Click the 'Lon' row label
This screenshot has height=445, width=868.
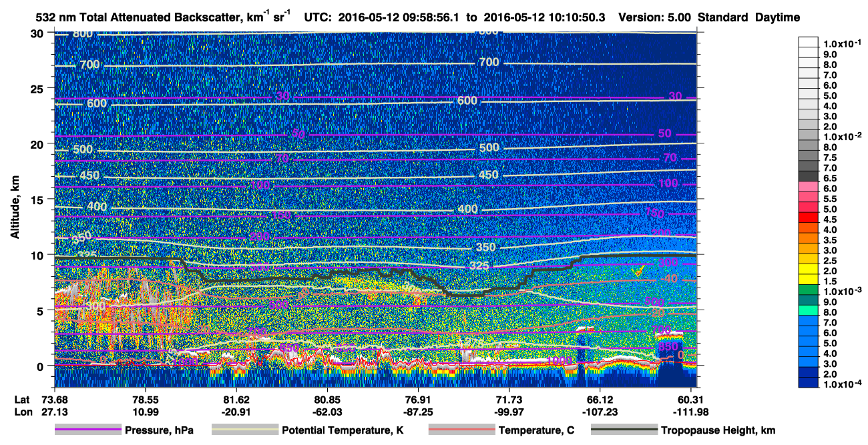(x=23, y=411)
